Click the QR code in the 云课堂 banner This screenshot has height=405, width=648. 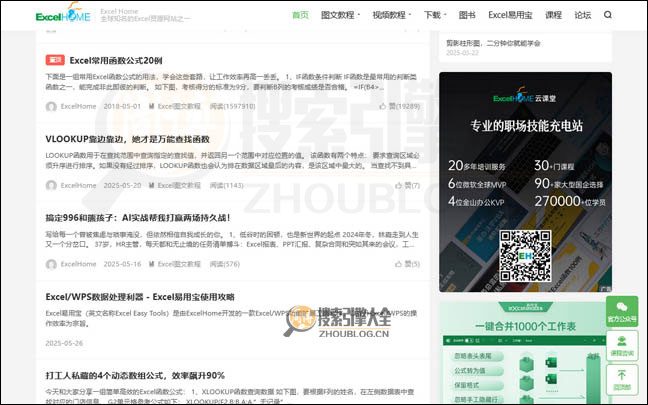tap(525, 256)
